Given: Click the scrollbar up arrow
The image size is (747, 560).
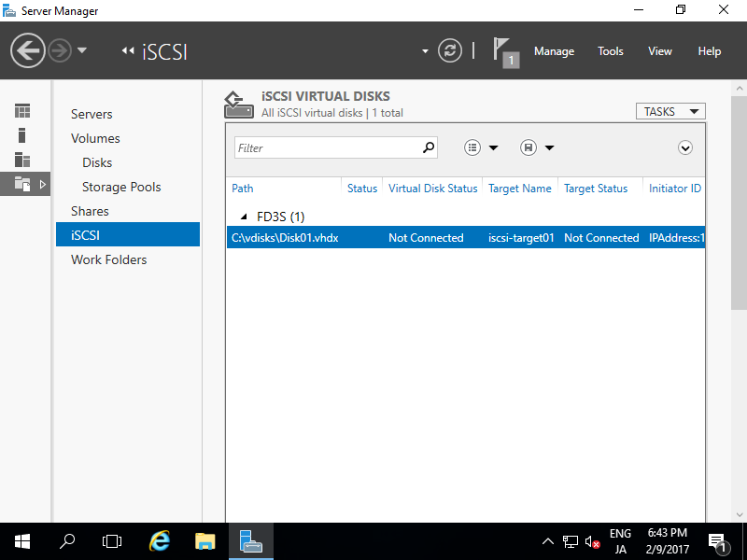Looking at the screenshot, I should (739, 88).
